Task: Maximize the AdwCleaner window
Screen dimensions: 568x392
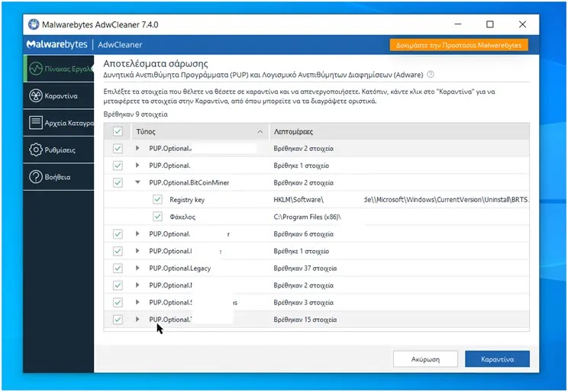Action: pos(490,24)
